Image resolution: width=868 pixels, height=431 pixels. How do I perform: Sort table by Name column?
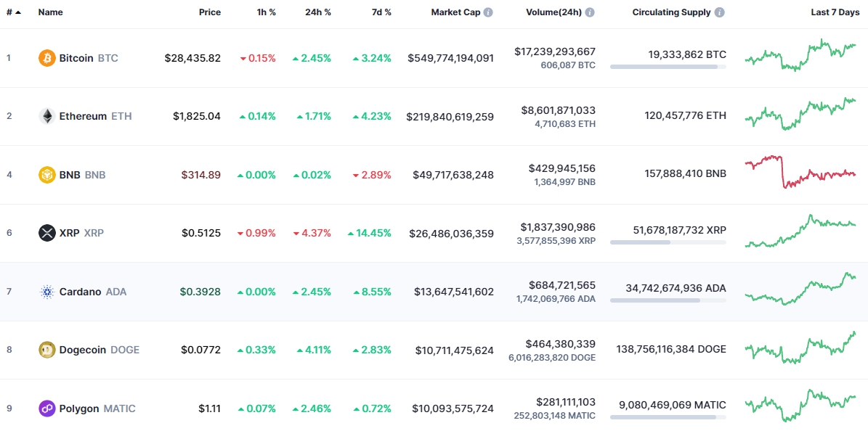50,12
